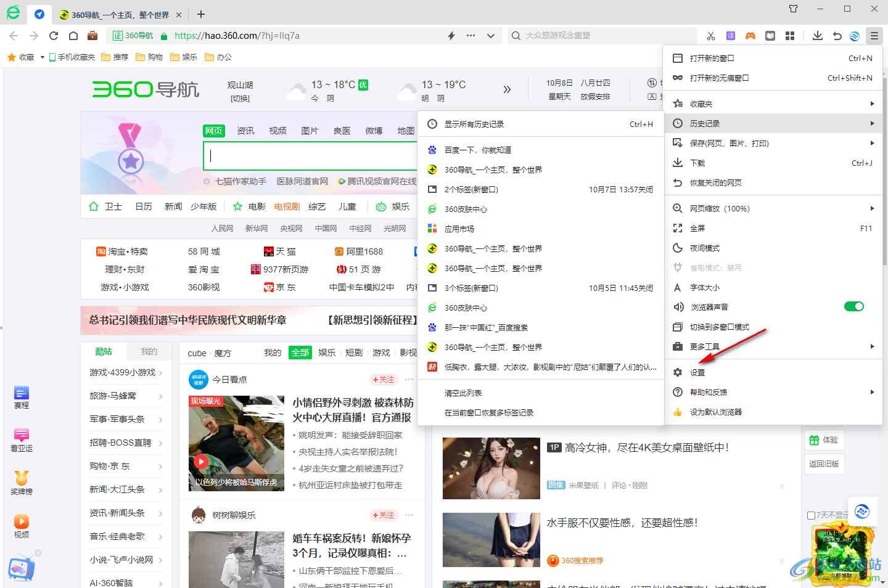Click the lightning speed-mode icon in address bar
Screen dimensions: 888x588
click(x=451, y=36)
